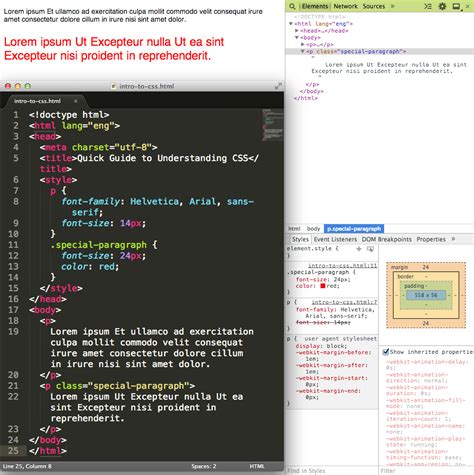474x475 pixels.
Task: Switch to the Network panel tab
Action: (x=345, y=6)
